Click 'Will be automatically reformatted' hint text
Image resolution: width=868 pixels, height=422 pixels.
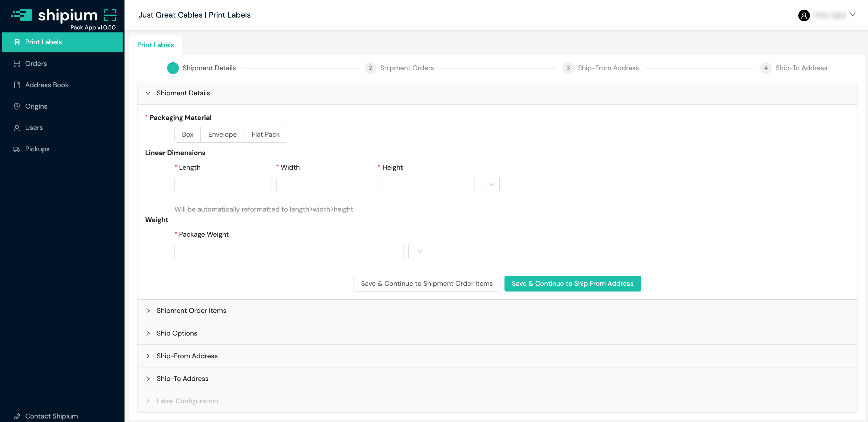[x=264, y=209]
